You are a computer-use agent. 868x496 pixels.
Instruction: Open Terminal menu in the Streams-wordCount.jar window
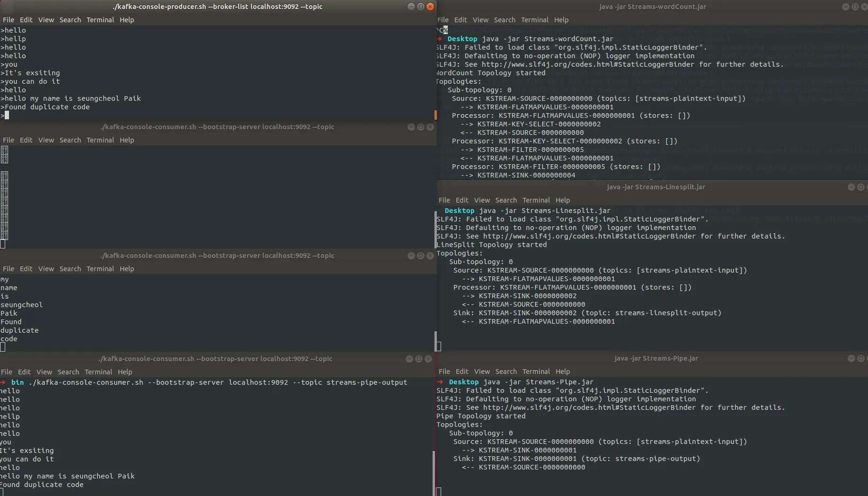pos(535,20)
